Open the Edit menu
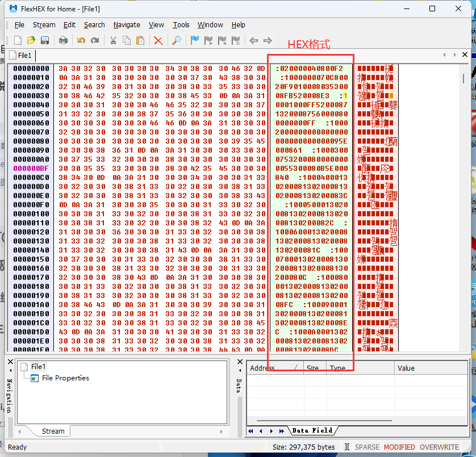 click(x=69, y=25)
